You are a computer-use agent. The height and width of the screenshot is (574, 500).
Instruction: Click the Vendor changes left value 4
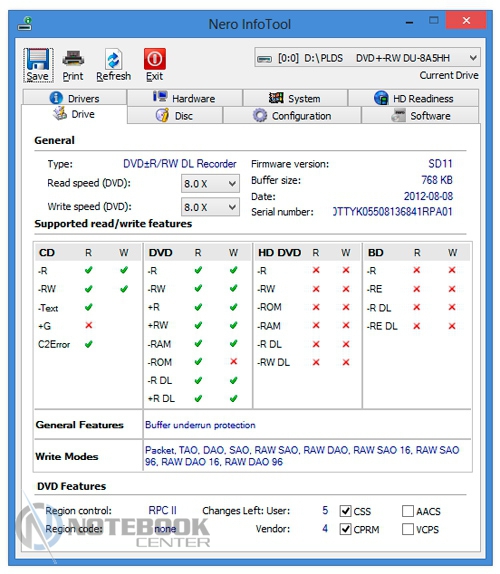click(x=325, y=528)
